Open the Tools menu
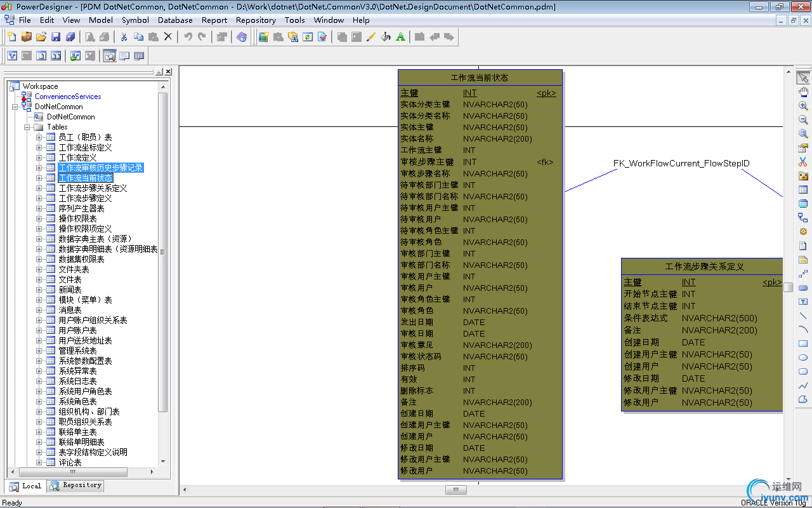This screenshot has height=508, width=812. point(295,20)
